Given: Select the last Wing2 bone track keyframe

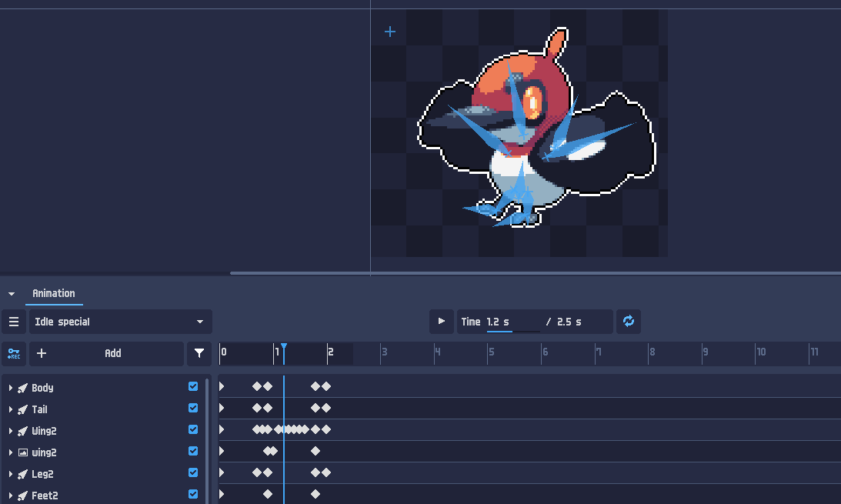Looking at the screenshot, I should pyautogui.click(x=326, y=429).
